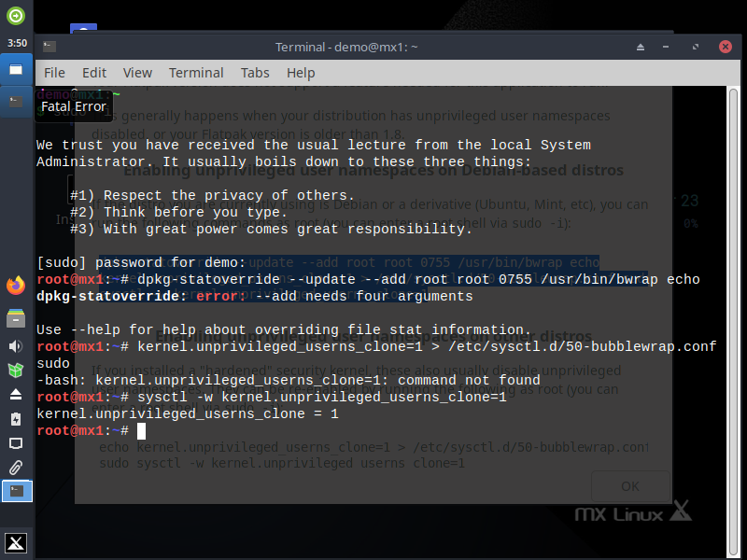Open the View menu

click(137, 73)
